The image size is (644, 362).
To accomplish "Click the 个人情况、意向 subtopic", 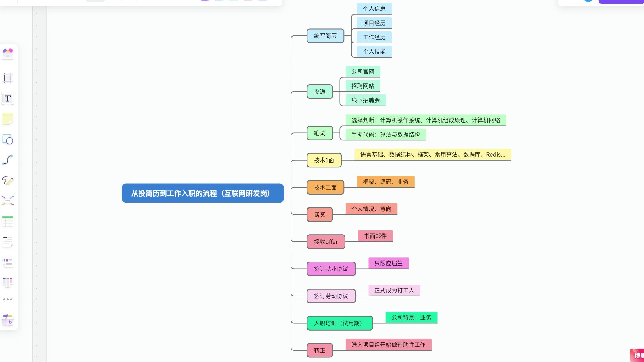I will (371, 209).
